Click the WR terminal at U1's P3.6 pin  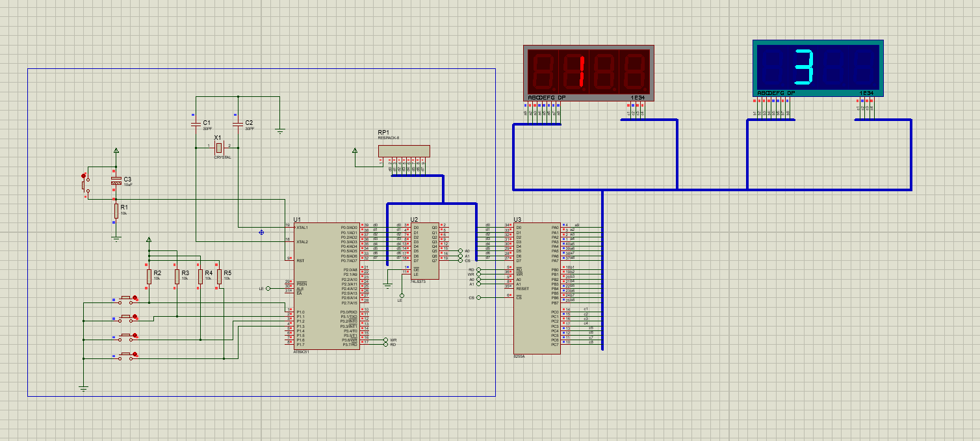(x=385, y=340)
